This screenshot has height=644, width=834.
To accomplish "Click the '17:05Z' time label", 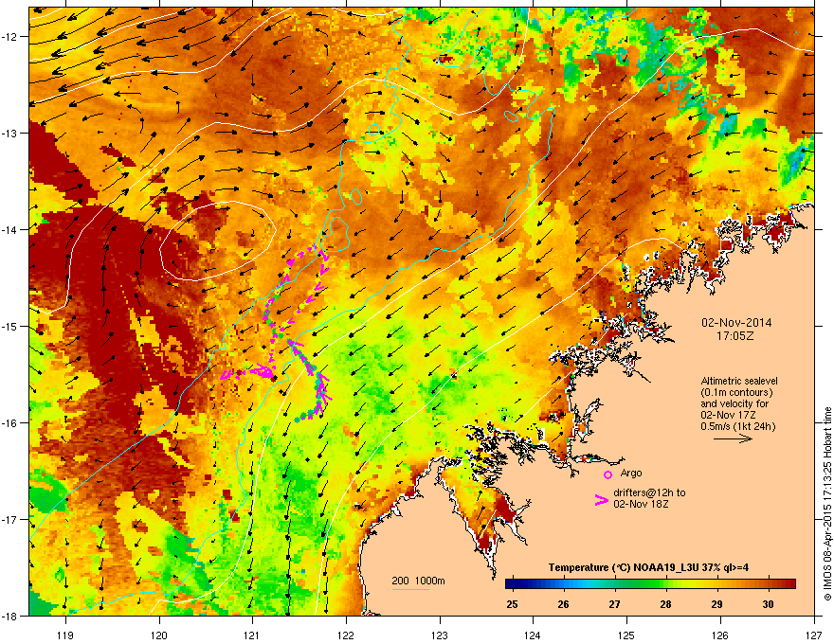I will [x=735, y=336].
